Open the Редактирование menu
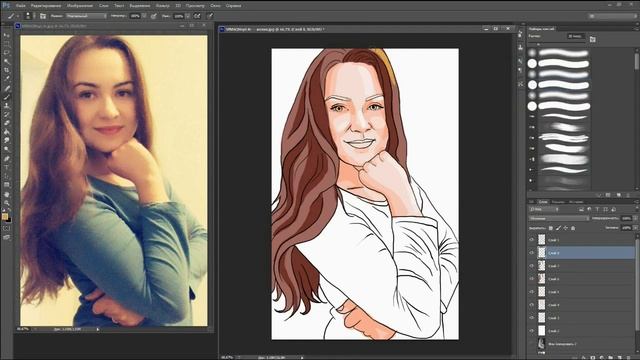 pos(46,6)
